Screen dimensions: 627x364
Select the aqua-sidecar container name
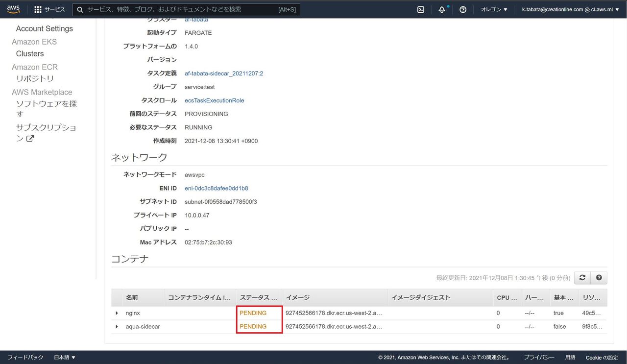[143, 327]
